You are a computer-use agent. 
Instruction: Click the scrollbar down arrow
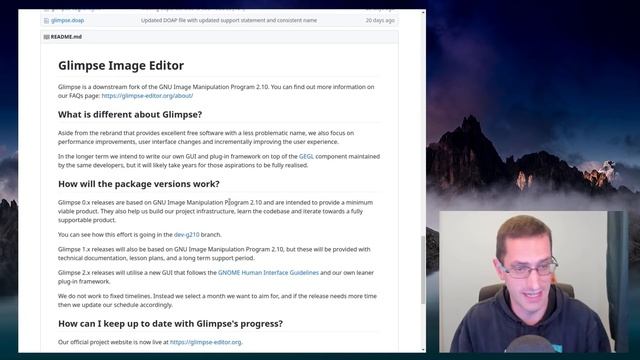(x=423, y=349)
